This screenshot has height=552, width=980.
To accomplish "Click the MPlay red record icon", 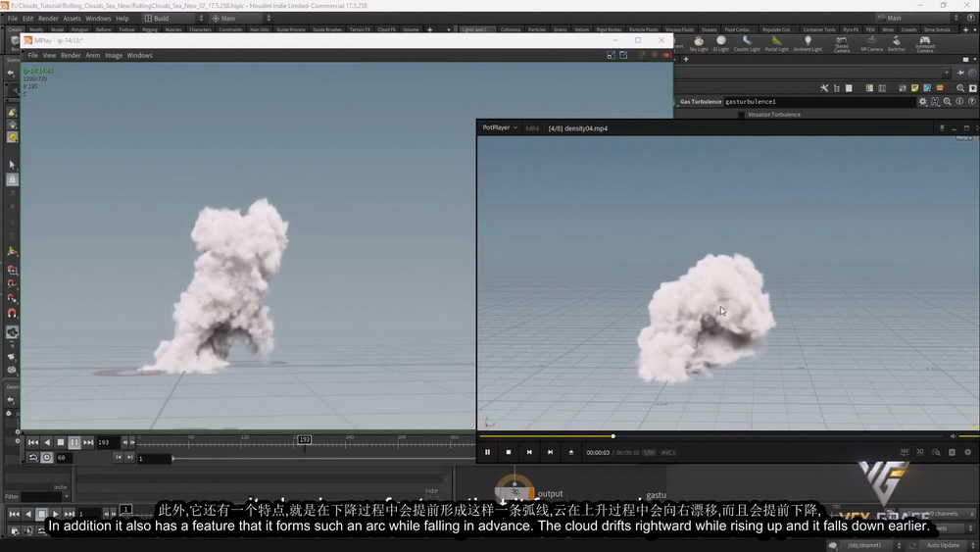I will [x=666, y=55].
